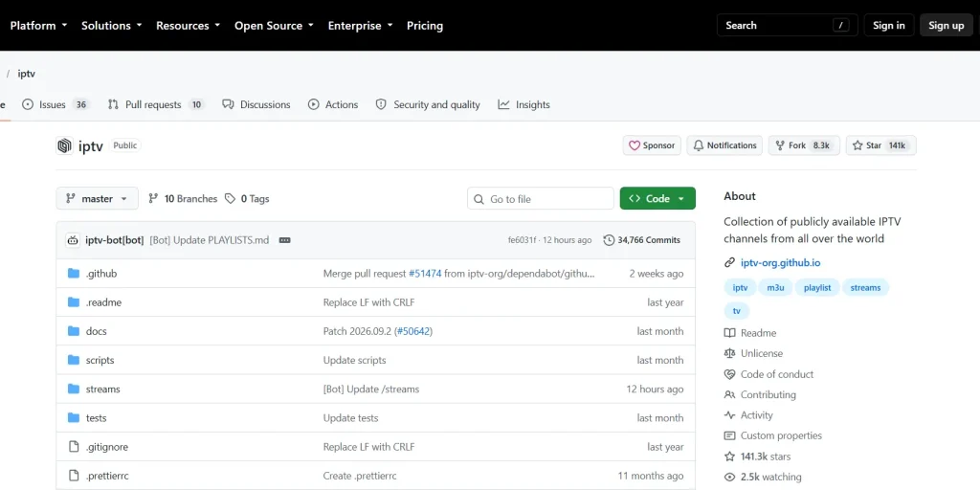The height and width of the screenshot is (490, 980).
Task: Open the Activity link
Action: [748, 415]
